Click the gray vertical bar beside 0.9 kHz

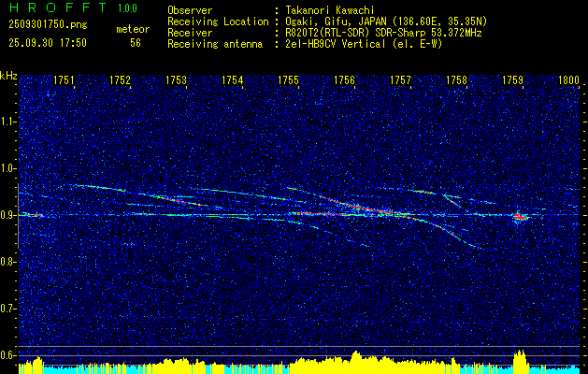pos(18,216)
